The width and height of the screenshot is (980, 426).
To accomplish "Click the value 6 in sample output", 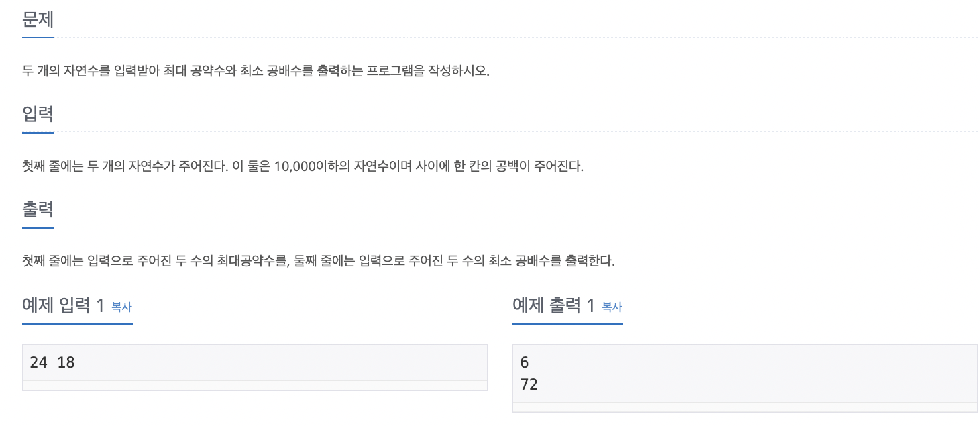I will click(525, 363).
